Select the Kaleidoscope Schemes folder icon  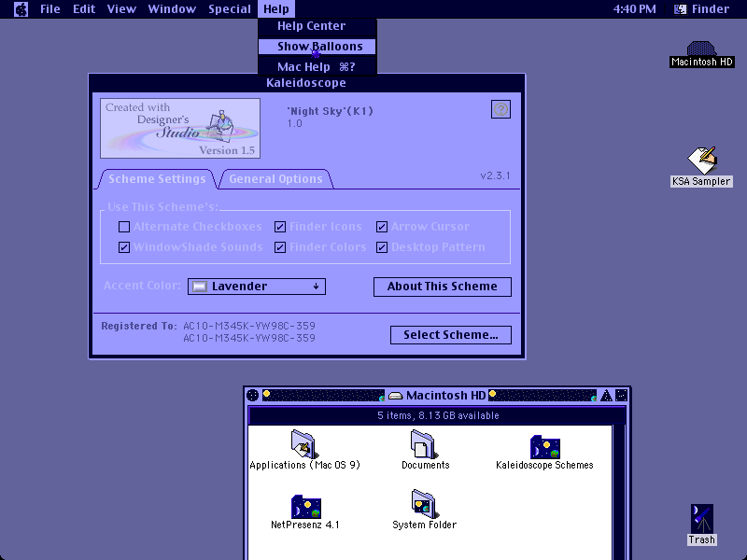pyautogui.click(x=545, y=447)
